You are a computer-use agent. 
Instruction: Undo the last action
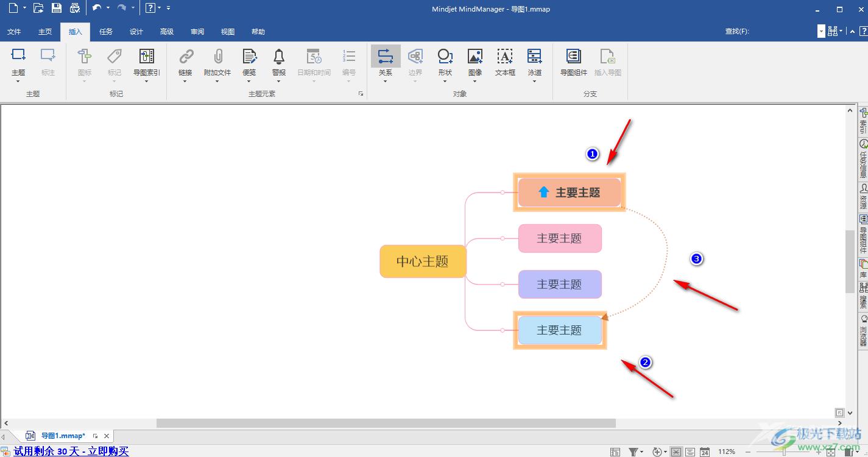pos(96,8)
